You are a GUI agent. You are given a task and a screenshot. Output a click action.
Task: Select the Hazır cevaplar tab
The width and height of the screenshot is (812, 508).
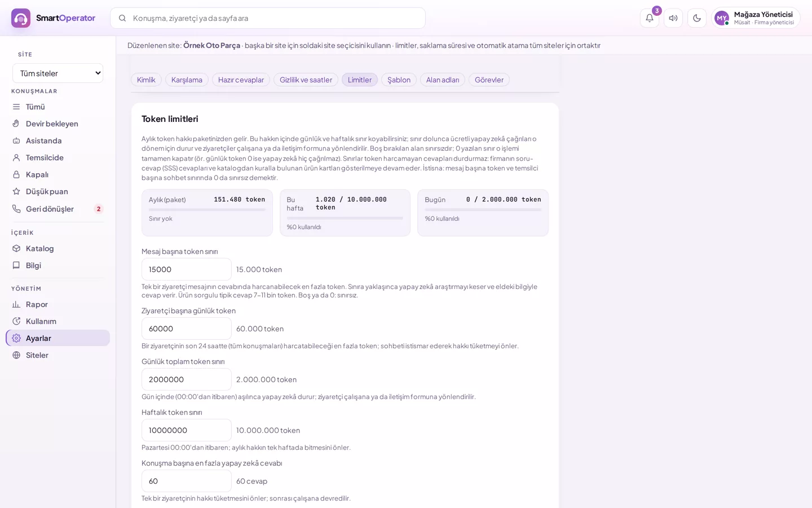pos(241,80)
